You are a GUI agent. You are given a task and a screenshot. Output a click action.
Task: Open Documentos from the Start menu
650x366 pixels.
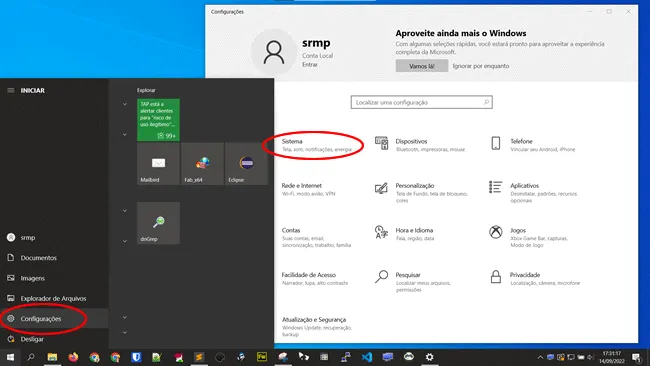54,258
